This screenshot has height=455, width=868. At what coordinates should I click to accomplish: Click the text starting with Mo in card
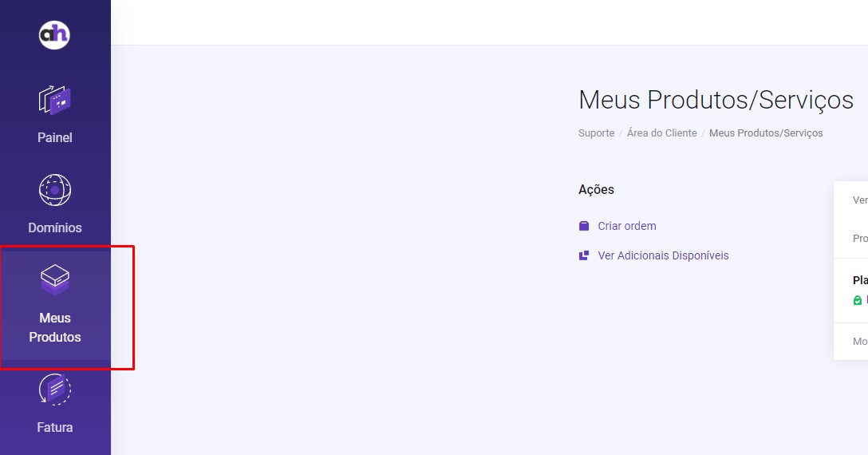860,341
